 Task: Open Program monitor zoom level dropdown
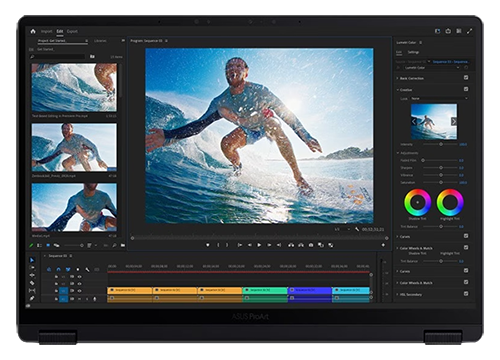pyautogui.click(x=342, y=229)
